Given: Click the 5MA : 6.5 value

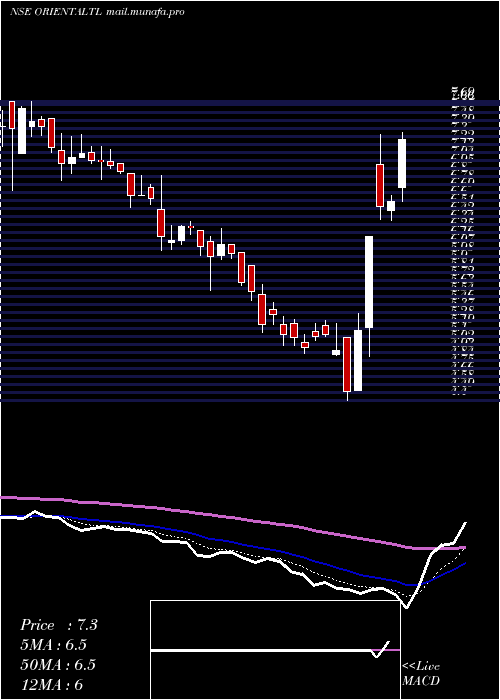Looking at the screenshot, I should coord(54,645).
